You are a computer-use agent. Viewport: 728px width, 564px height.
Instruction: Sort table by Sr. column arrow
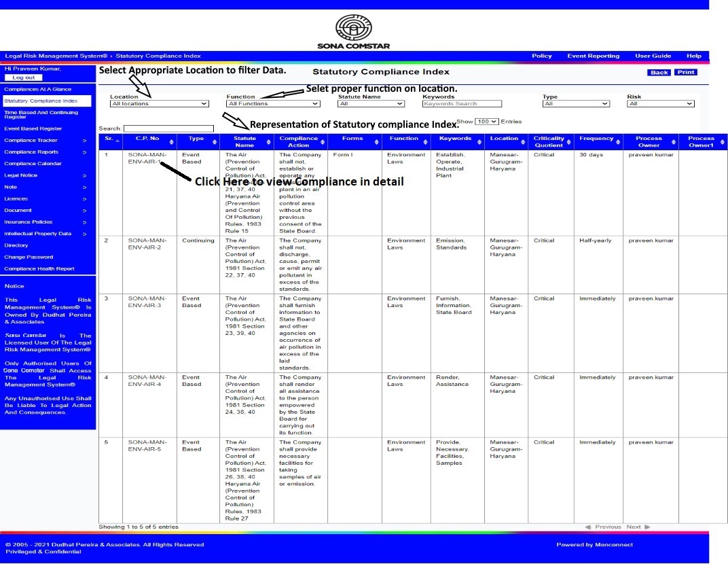[117, 141]
